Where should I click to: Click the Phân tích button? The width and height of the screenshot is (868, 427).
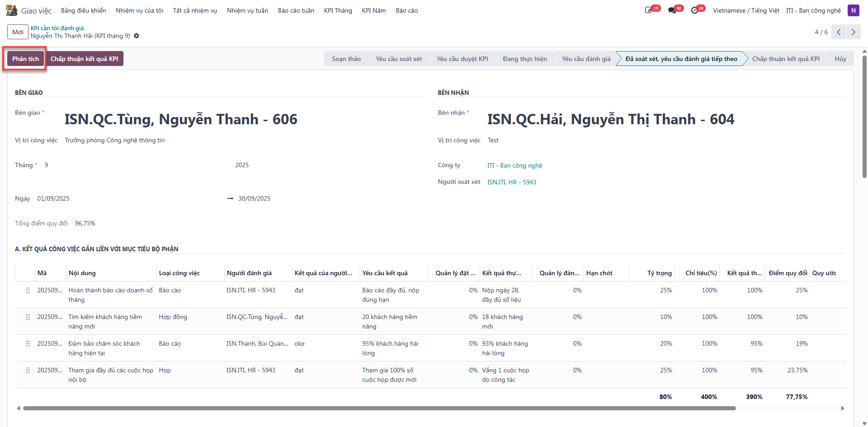[25, 59]
